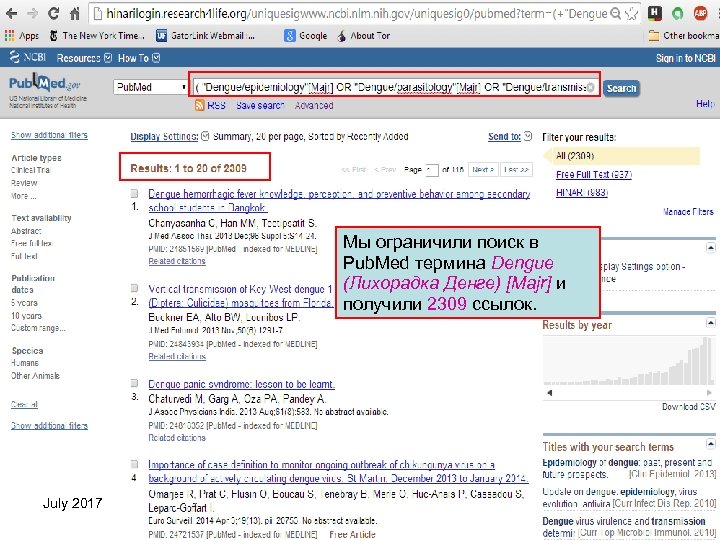
Task: Open Manage Filters
Action: point(688,212)
